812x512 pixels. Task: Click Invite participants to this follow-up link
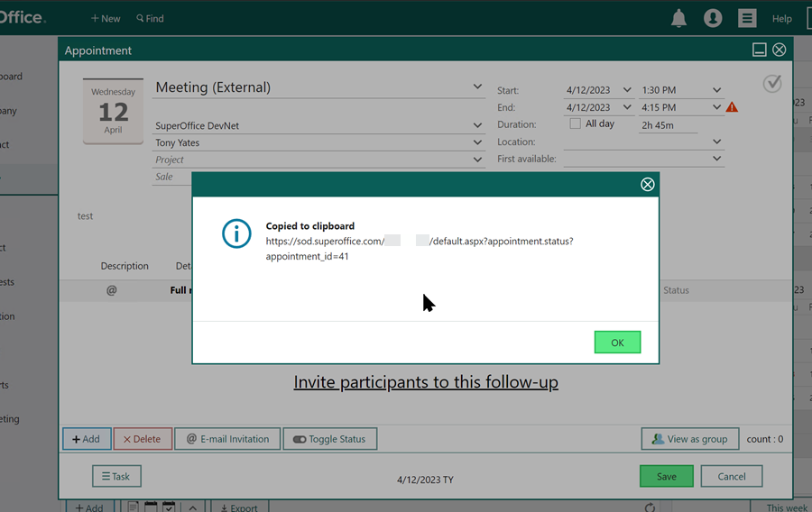(x=426, y=382)
